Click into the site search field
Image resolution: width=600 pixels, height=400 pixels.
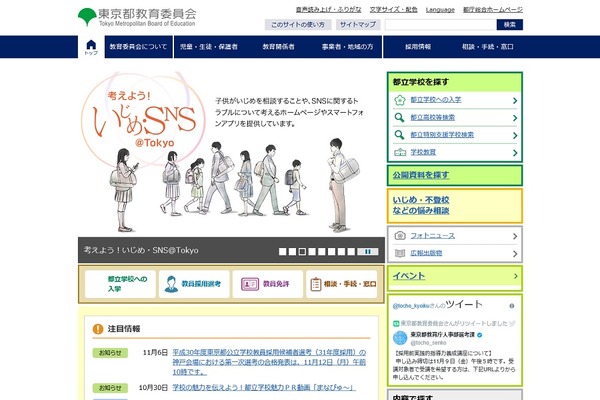441,24
